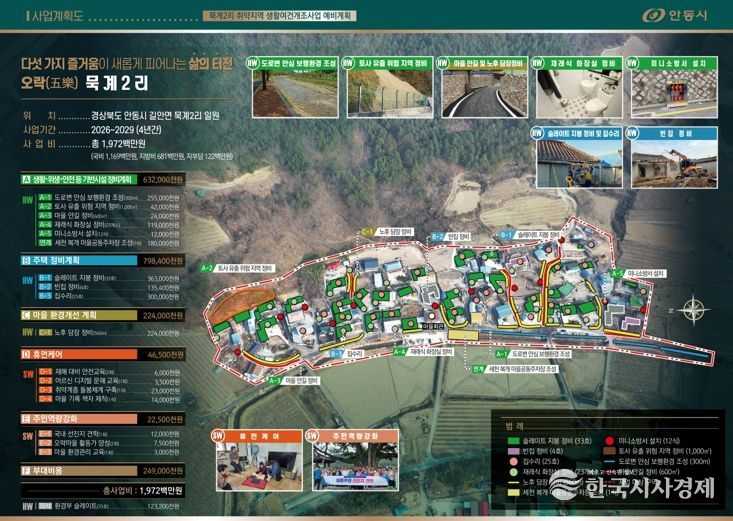
Task: Click the Andong city logo emblem
Action: (x=653, y=15)
